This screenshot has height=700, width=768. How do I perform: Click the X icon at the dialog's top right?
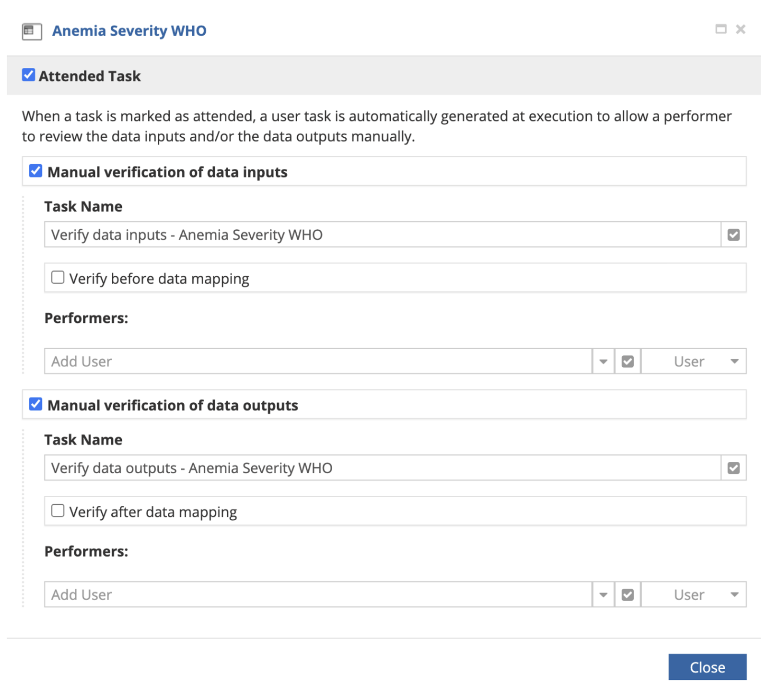740,29
